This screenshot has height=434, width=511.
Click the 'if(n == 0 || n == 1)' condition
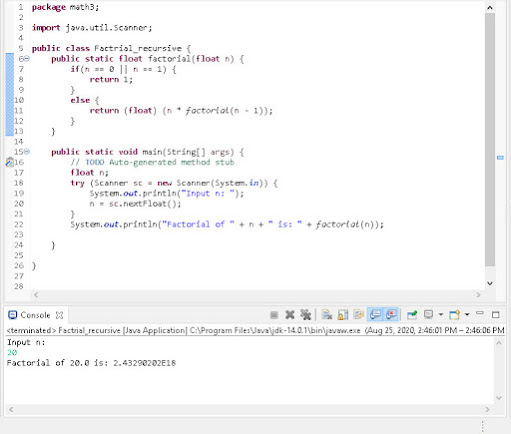(118, 69)
